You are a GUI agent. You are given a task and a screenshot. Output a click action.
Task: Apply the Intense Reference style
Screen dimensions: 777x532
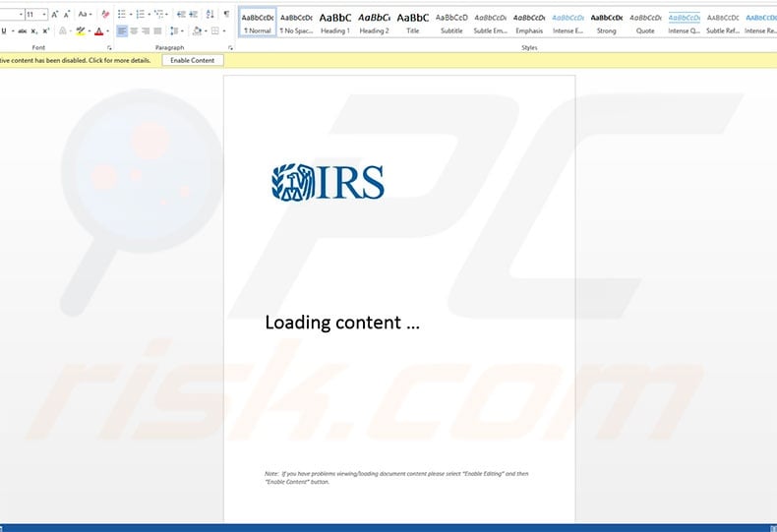(760, 23)
